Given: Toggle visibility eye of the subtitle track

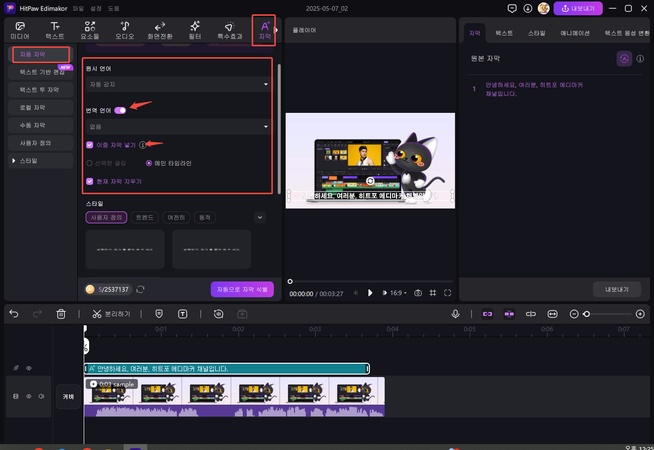Looking at the screenshot, I should point(29,368).
